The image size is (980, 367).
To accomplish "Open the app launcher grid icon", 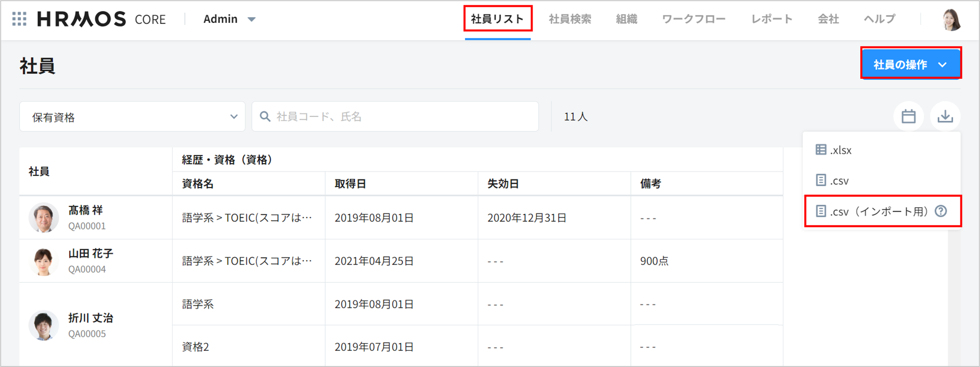I will click(19, 19).
